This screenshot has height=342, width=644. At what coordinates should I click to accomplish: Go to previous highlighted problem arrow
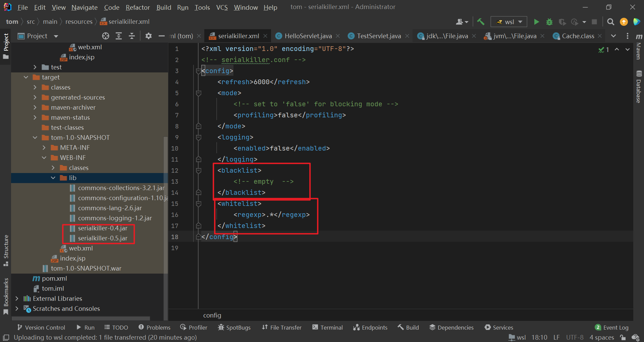pos(617,49)
